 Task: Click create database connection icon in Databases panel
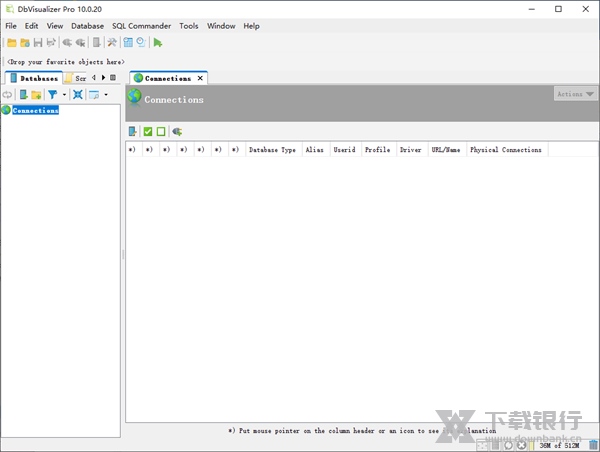[23, 95]
